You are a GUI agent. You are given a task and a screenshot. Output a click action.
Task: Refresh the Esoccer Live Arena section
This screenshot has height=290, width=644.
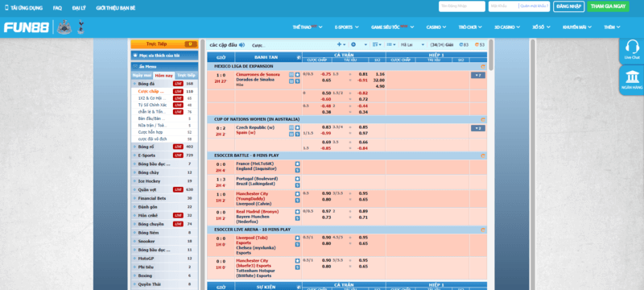point(483,230)
